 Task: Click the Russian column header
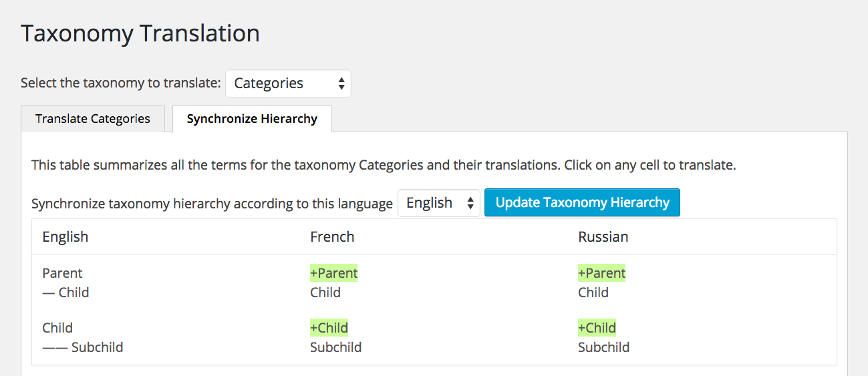603,237
